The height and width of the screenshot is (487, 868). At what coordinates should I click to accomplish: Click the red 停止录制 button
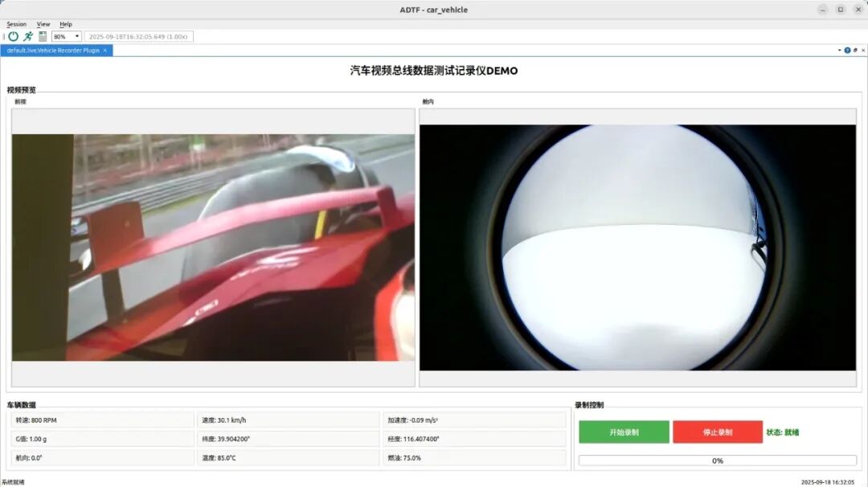click(718, 432)
